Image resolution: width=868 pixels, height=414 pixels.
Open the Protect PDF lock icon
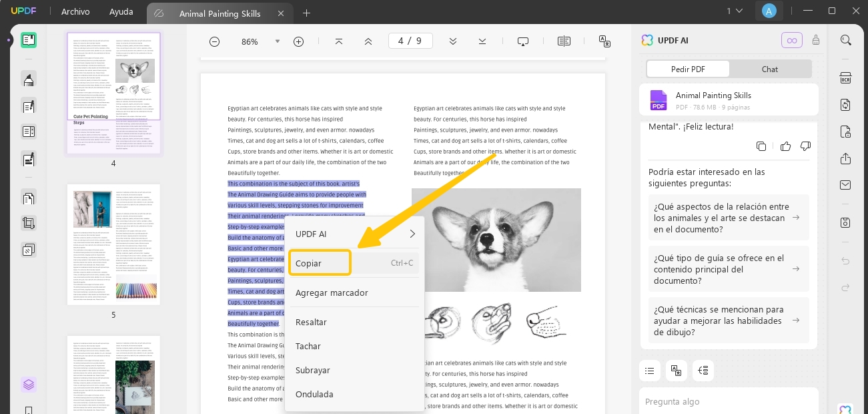[846, 131]
